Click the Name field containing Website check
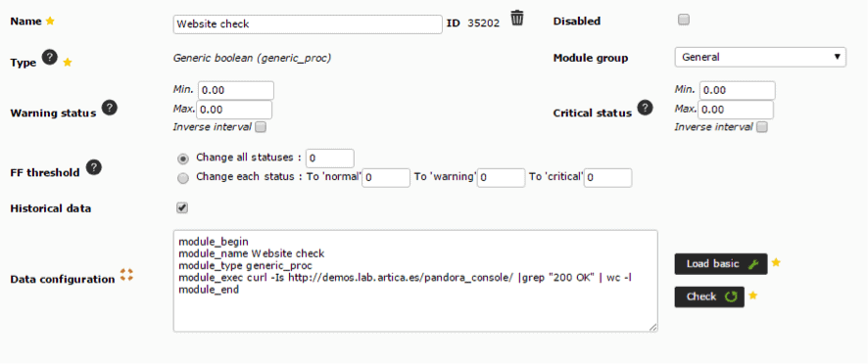 point(308,24)
